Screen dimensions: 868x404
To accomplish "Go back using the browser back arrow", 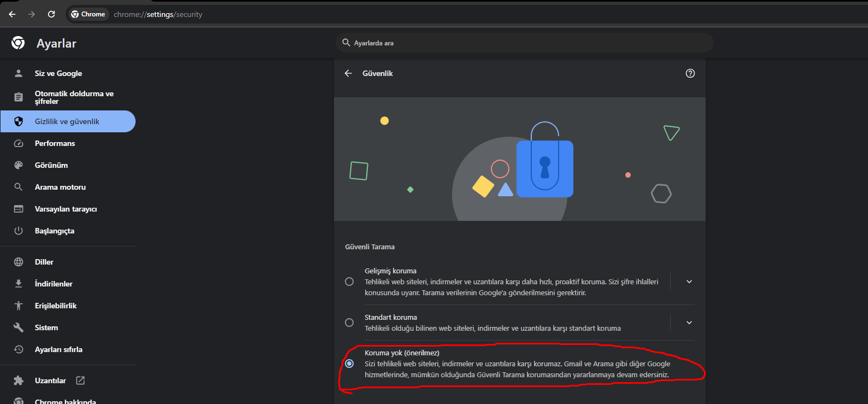I will [x=12, y=14].
